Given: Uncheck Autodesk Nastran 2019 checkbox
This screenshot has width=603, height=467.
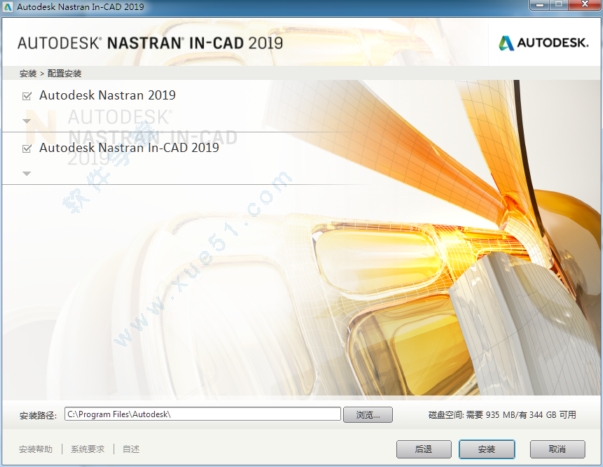Looking at the screenshot, I should tap(27, 96).
